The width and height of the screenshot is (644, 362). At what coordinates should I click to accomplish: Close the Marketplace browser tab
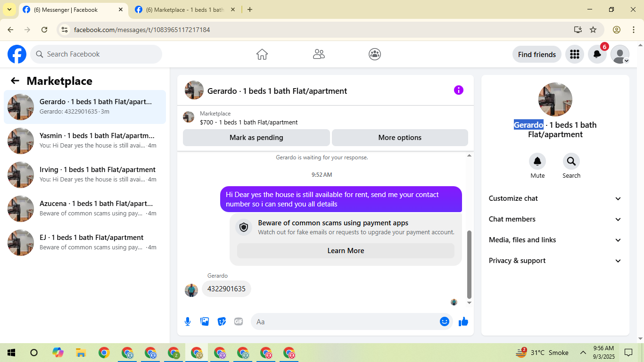point(233,9)
